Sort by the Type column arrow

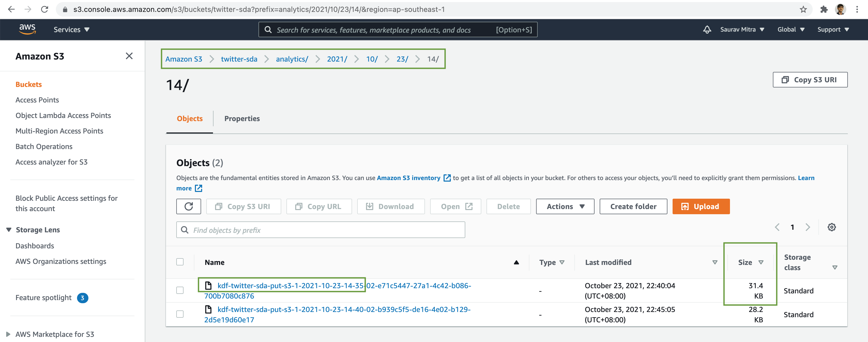562,262
